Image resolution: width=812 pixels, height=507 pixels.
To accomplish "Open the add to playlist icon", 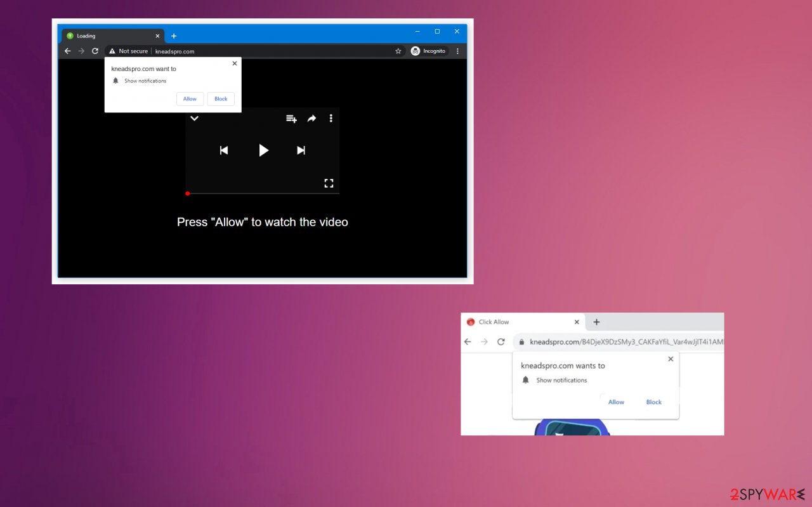I will tap(291, 119).
